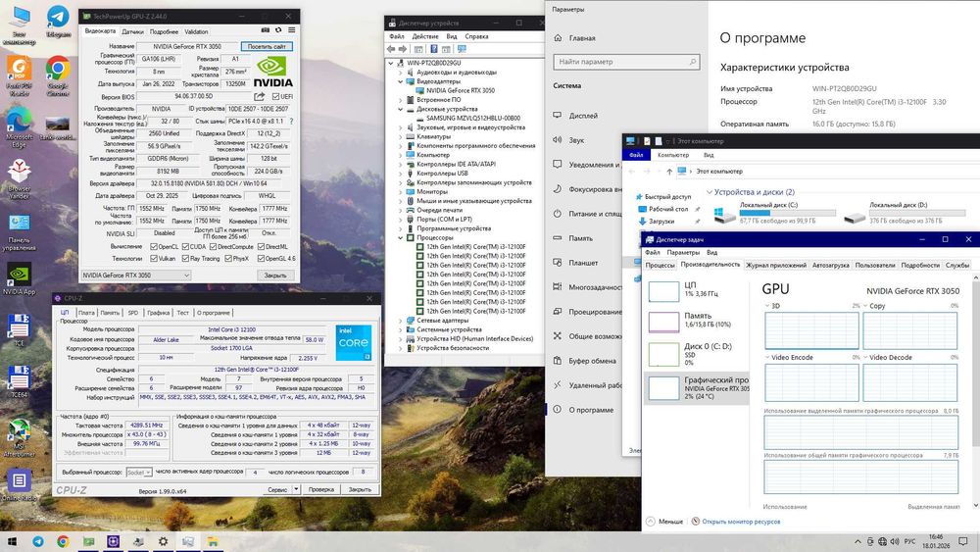Image resolution: width=980 pixels, height=552 pixels.
Task: Click the up arrow in Explorer navigation bar
Action: point(669,172)
